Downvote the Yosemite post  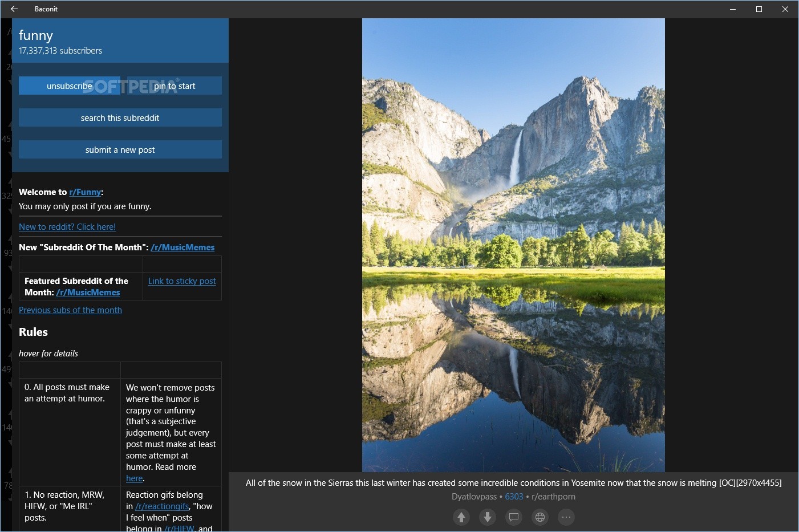click(x=488, y=517)
